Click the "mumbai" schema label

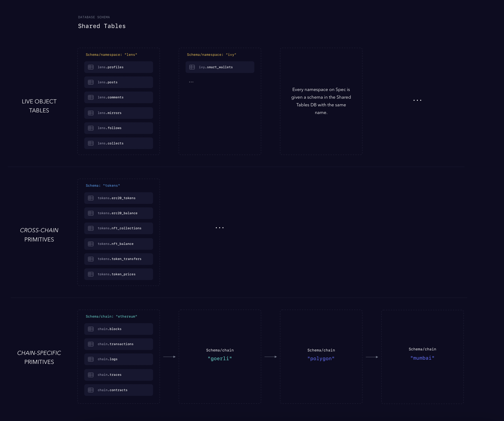tap(422, 358)
